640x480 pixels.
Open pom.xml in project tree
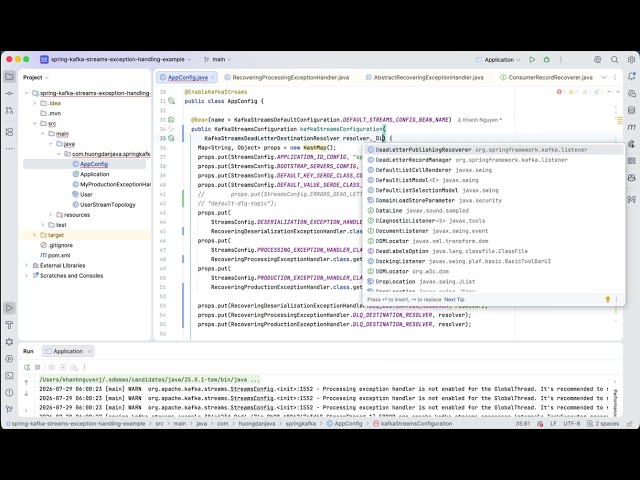pos(55,255)
